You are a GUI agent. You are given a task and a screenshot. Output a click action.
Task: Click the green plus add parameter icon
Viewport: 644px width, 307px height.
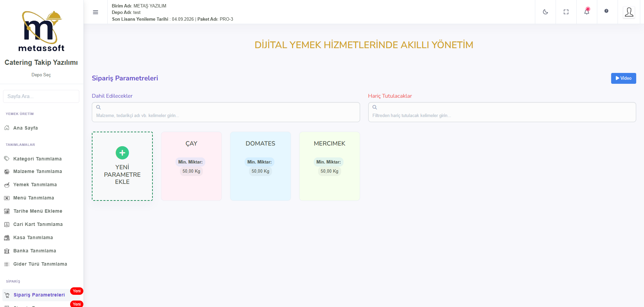[122, 153]
